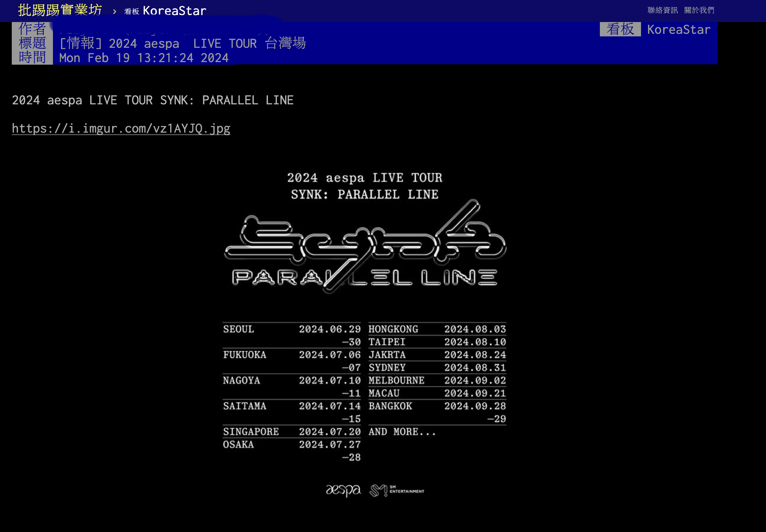766x532 pixels.
Task: Click the body text line SYNK: PARALLEL LINE
Action: tap(153, 100)
